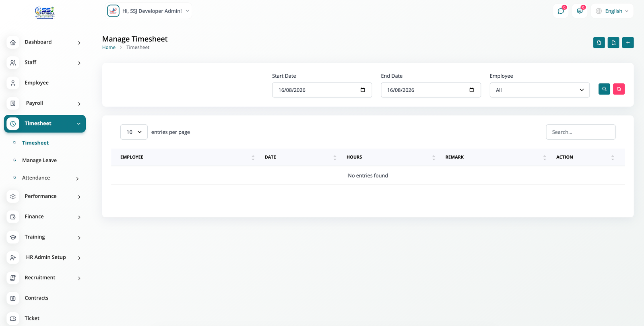This screenshot has height=326, width=644.
Task: Go to the Employee menu item
Action: (x=37, y=83)
